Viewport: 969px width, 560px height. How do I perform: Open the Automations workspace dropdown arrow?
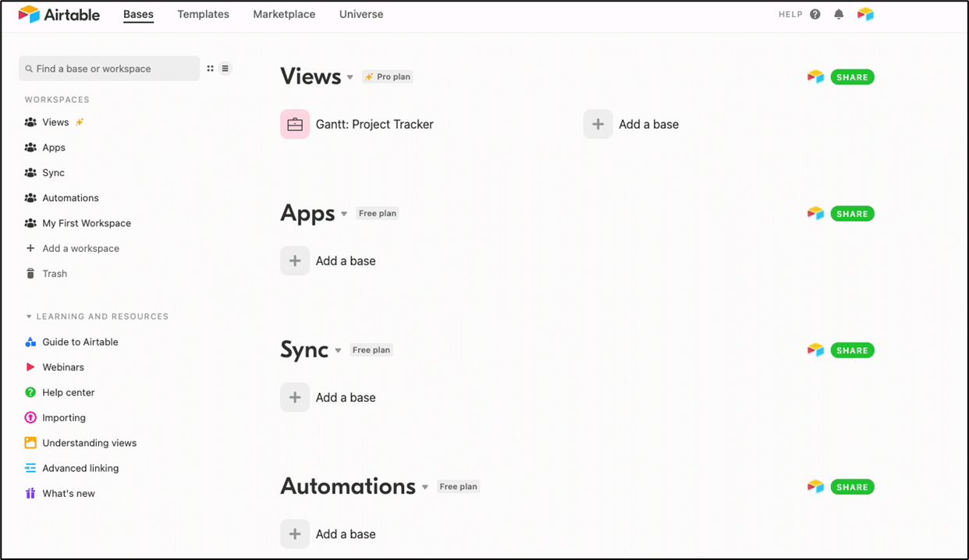425,487
